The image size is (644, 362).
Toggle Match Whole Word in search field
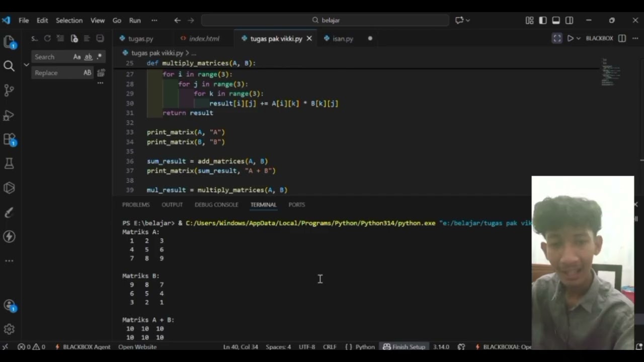[x=88, y=57]
